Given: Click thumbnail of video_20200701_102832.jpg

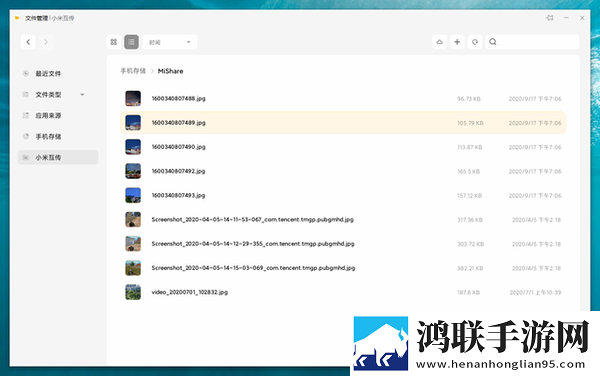Looking at the screenshot, I should [133, 292].
